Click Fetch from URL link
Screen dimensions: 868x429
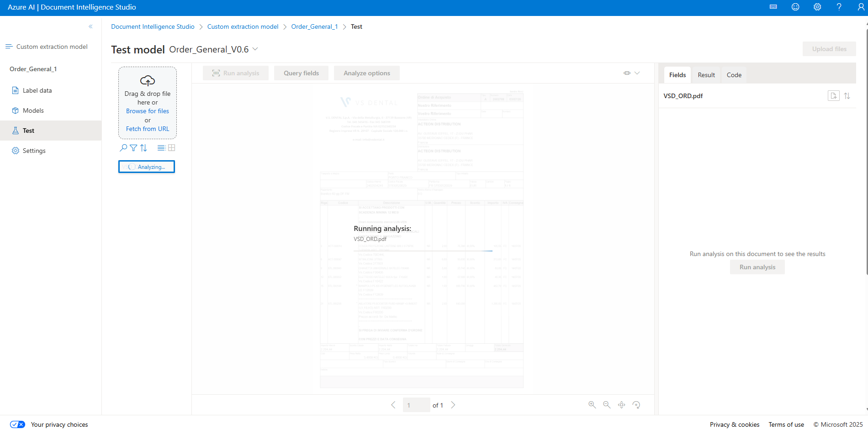coord(148,129)
